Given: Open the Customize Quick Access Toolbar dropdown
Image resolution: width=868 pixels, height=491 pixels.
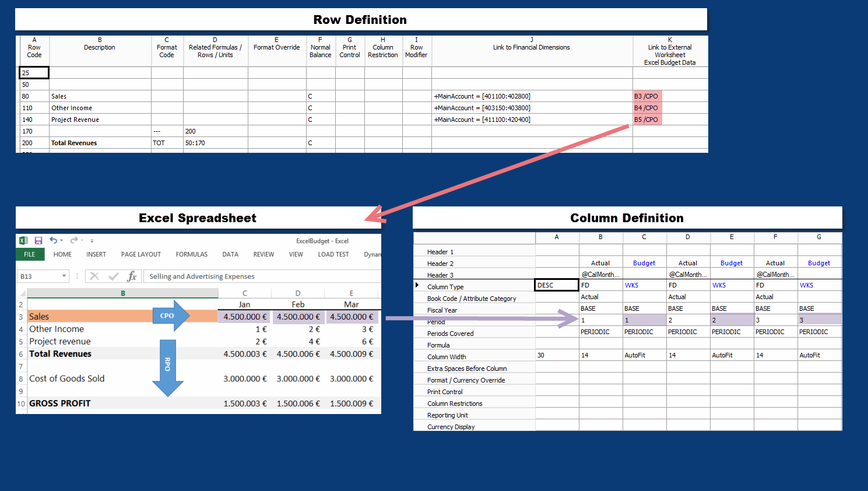Looking at the screenshot, I should click(92, 241).
